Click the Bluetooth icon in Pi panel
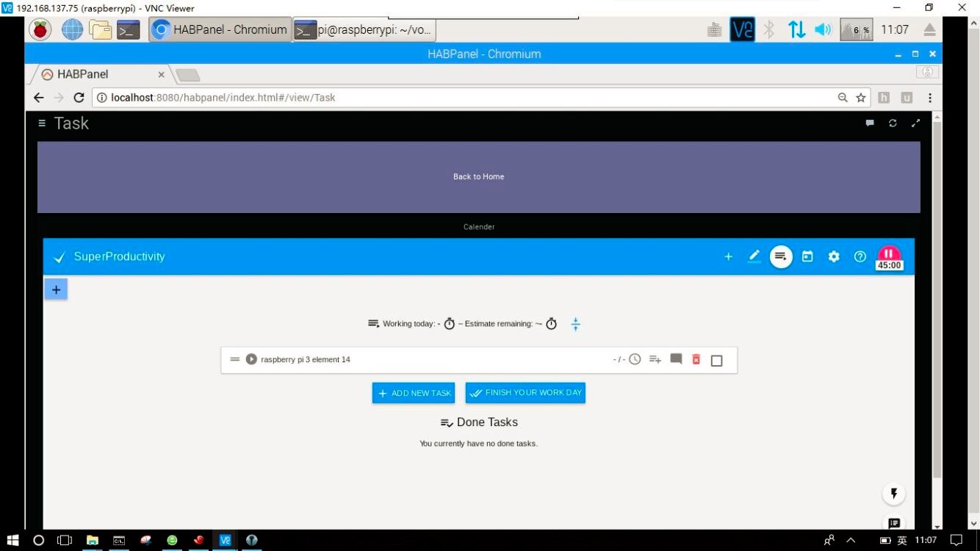This screenshot has width=980, height=551. pos(768,29)
